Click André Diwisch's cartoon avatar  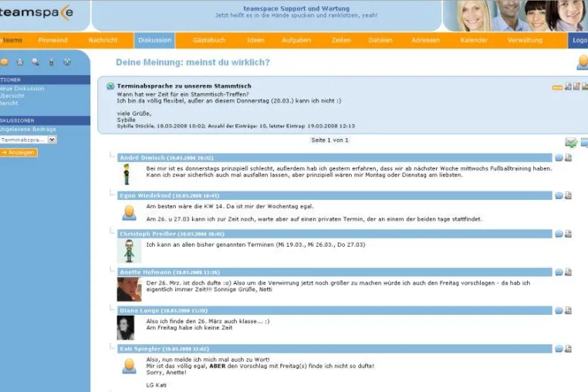pyautogui.click(x=127, y=174)
